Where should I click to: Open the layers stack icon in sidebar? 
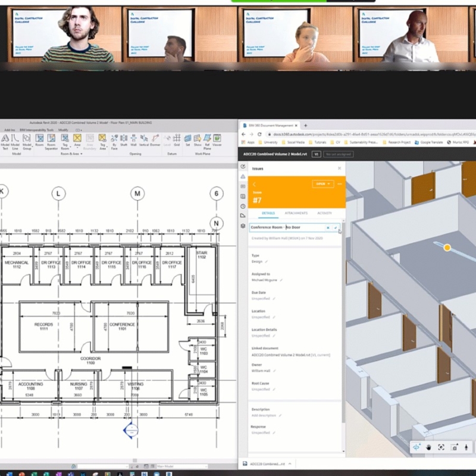click(243, 226)
